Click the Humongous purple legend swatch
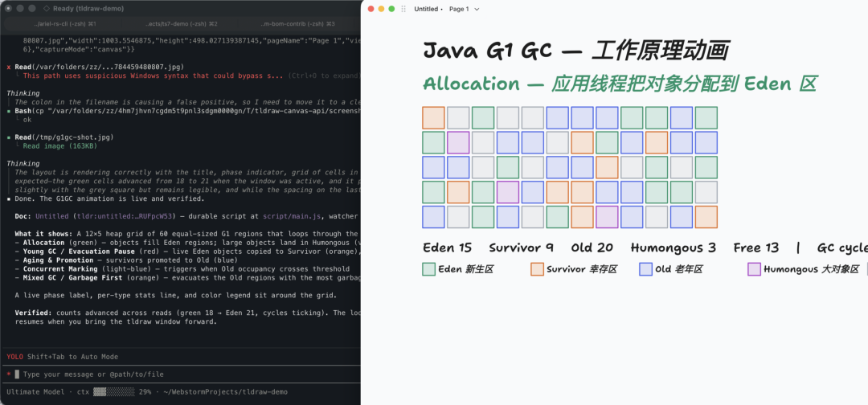Image resolution: width=868 pixels, height=405 pixels. tap(754, 269)
